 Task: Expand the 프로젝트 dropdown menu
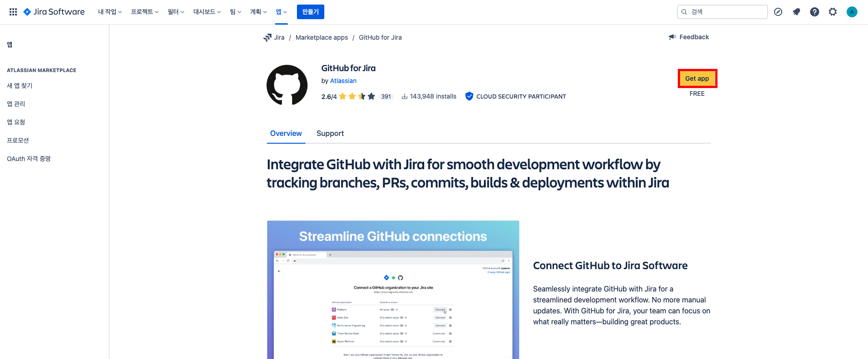[x=145, y=12]
